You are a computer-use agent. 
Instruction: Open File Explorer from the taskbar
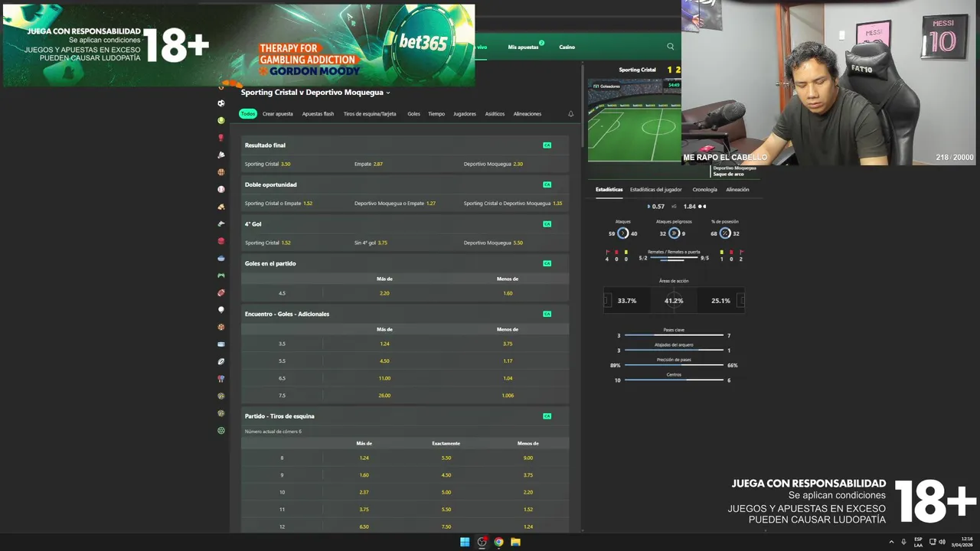[x=515, y=542]
